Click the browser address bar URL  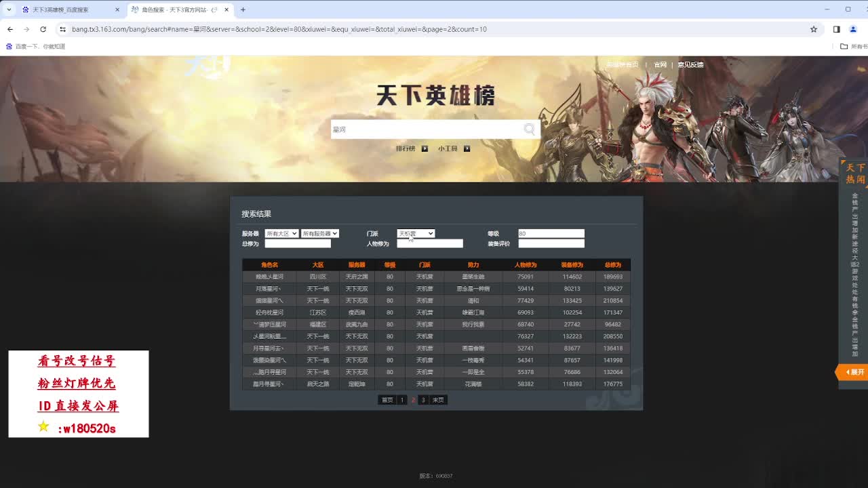point(279,29)
